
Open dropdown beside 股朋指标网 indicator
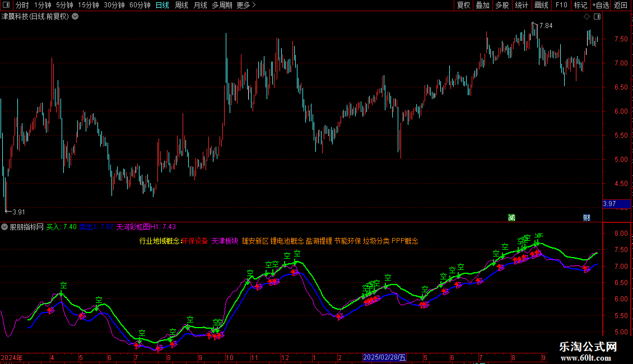[4, 227]
